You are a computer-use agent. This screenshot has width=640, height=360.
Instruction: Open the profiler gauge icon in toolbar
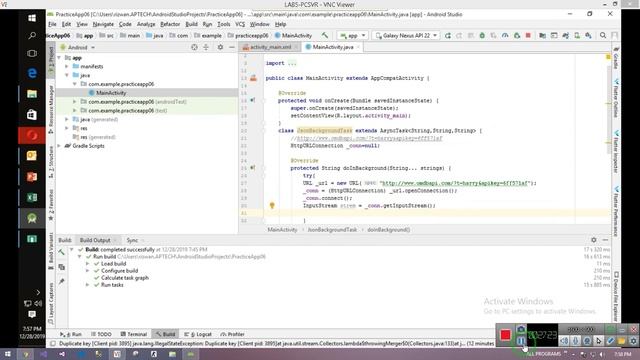[x=505, y=36]
